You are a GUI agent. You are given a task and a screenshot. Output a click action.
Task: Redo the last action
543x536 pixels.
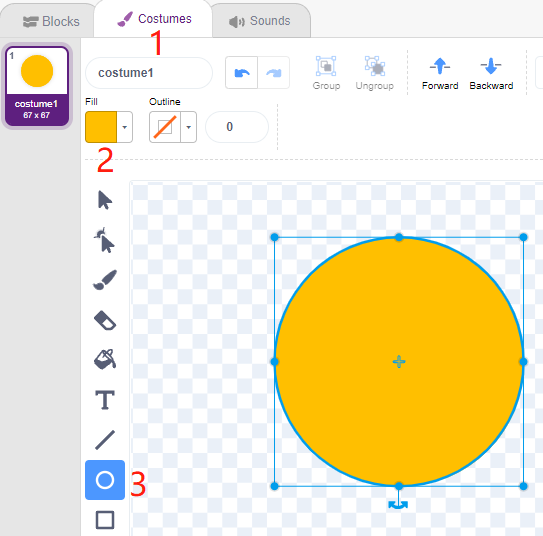(x=274, y=73)
